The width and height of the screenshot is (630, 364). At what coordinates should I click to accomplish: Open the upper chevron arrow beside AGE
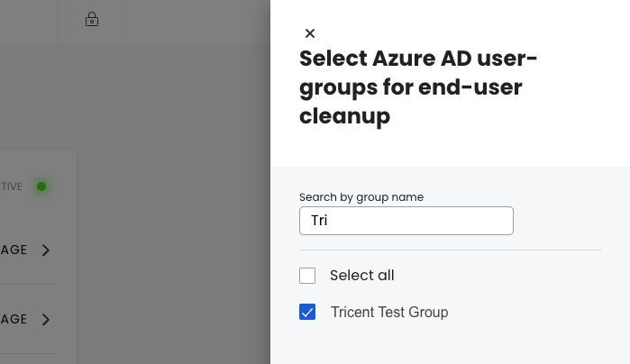point(46,250)
